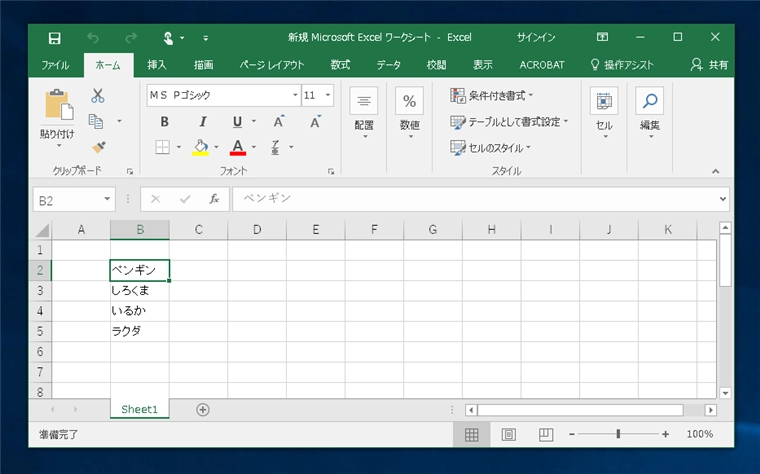760x474 pixels.
Task: Open the ファイル tab
Action: pos(55,65)
